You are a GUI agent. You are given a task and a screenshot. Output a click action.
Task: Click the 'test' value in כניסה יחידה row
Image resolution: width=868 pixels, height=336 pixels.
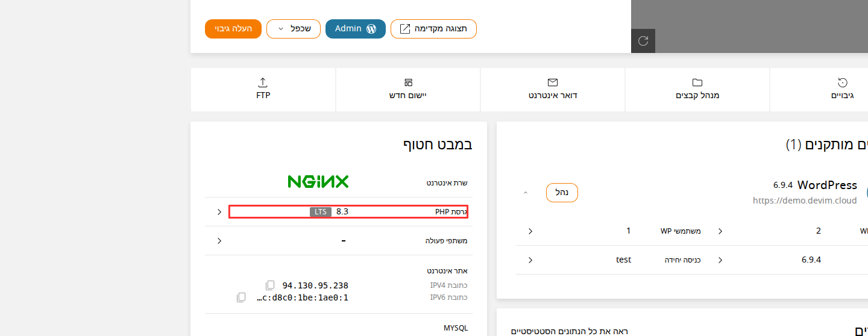point(624,260)
